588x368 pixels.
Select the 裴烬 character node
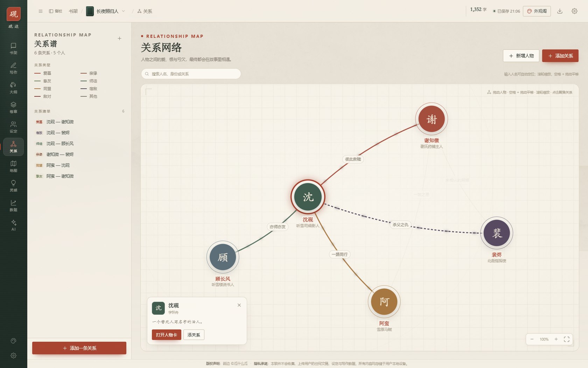[x=497, y=233]
